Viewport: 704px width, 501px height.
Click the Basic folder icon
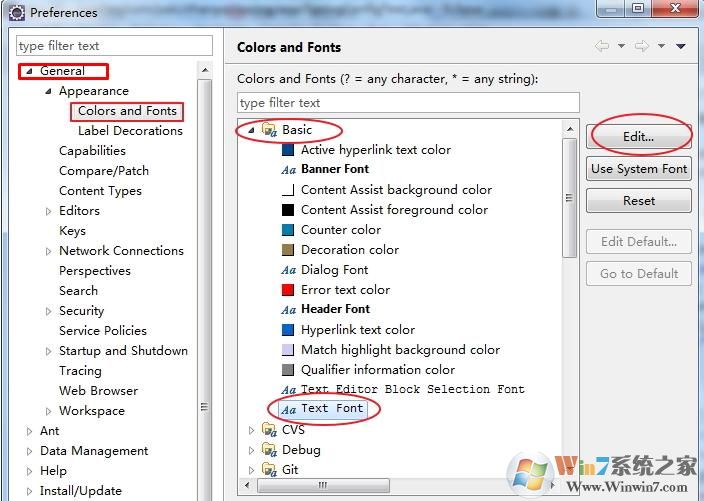[x=268, y=130]
